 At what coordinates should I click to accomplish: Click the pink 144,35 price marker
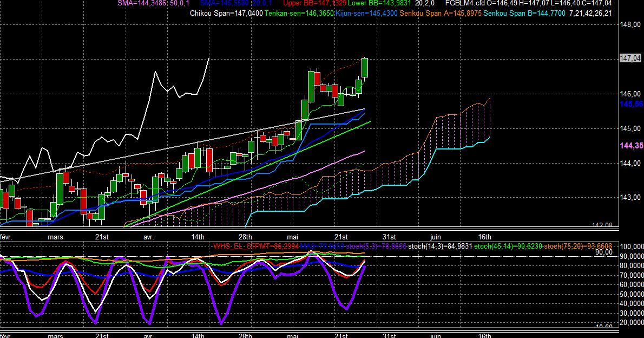pyautogui.click(x=631, y=146)
